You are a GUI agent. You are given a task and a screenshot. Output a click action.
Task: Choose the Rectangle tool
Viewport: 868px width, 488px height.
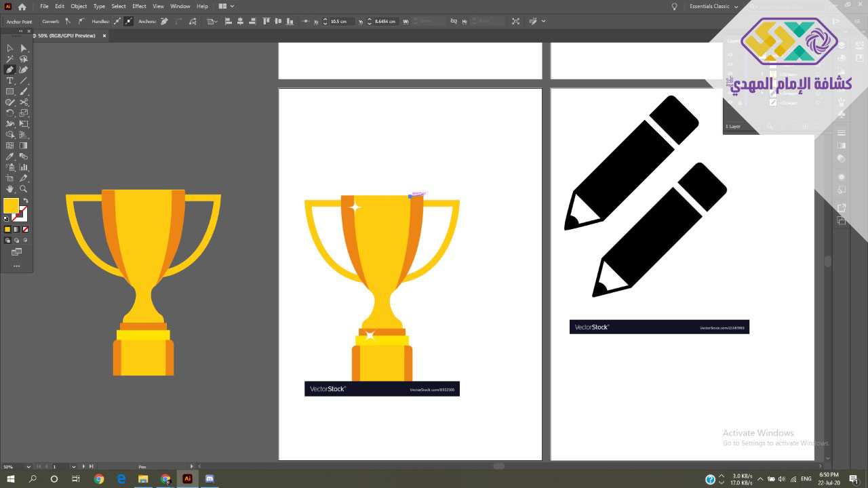pos(9,91)
